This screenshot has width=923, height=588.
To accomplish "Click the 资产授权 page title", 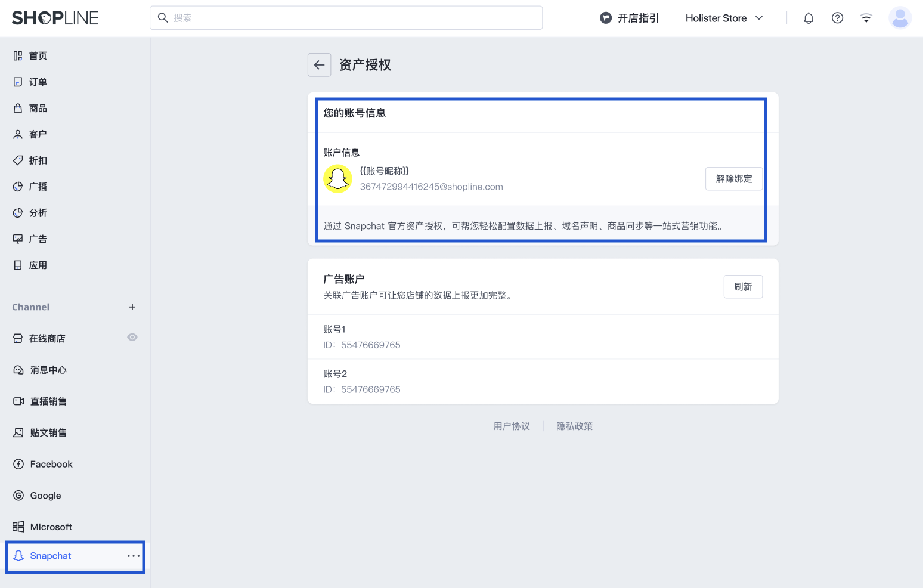I will pyautogui.click(x=365, y=65).
